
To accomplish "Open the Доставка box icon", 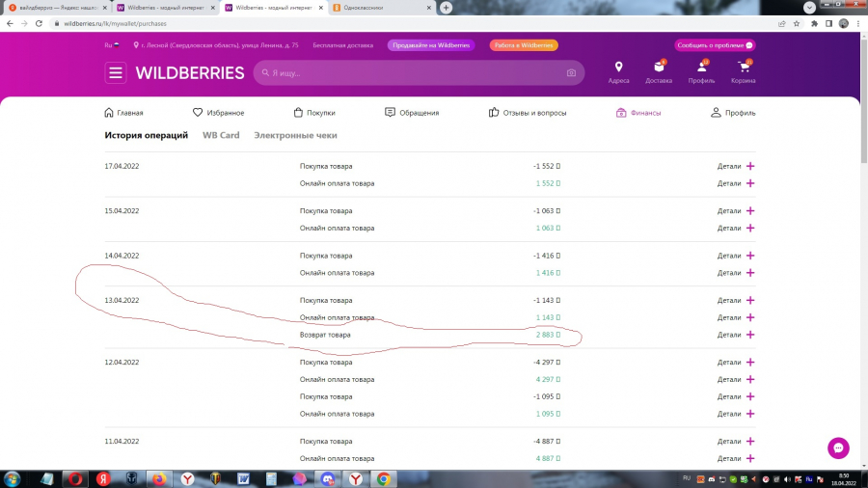I will point(659,67).
